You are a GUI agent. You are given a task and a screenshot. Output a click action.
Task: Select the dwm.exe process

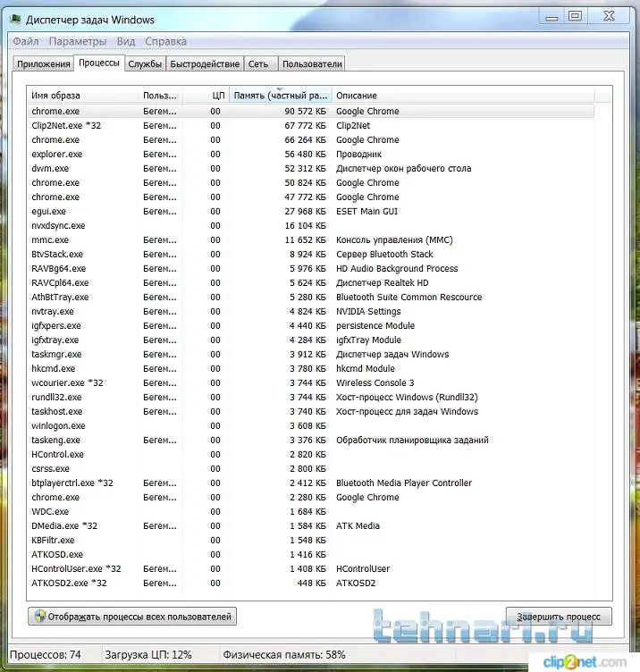310,168
